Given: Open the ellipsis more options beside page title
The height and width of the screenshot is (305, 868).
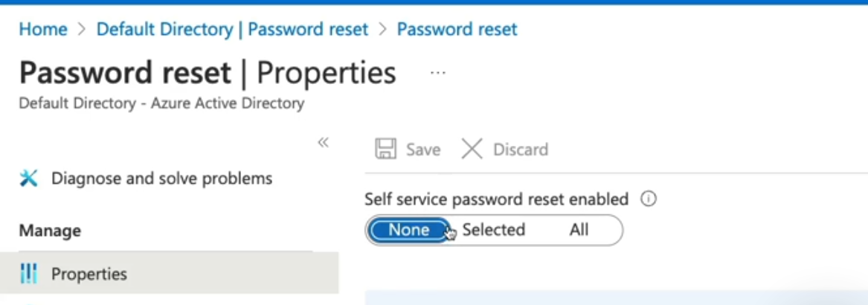Looking at the screenshot, I should (x=438, y=73).
